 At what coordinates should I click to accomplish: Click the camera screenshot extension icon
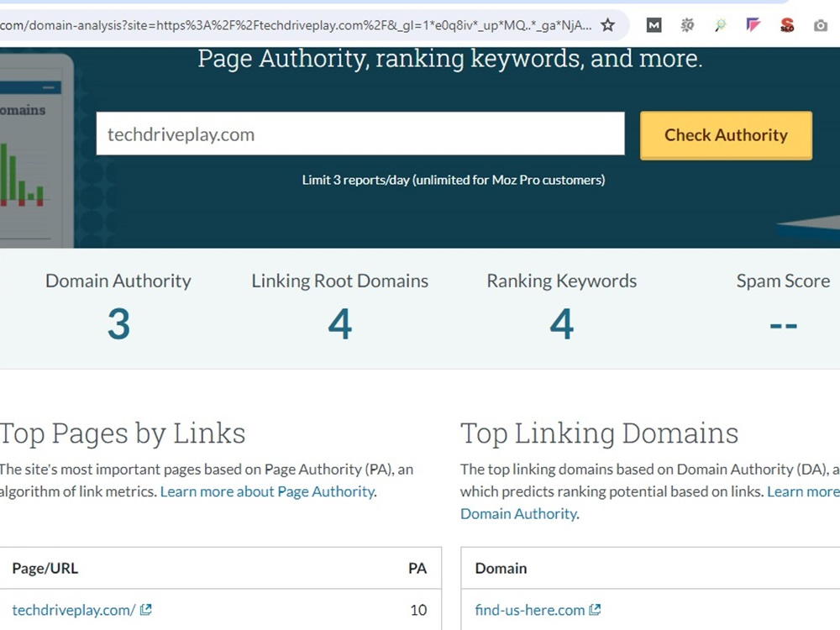click(x=820, y=25)
